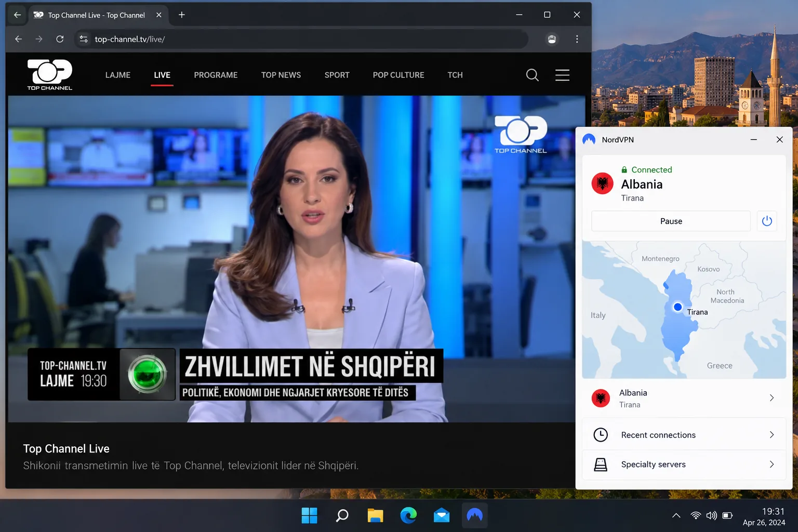Disconnect VPN with the power button
Viewport: 798px width, 532px height.
(767, 221)
